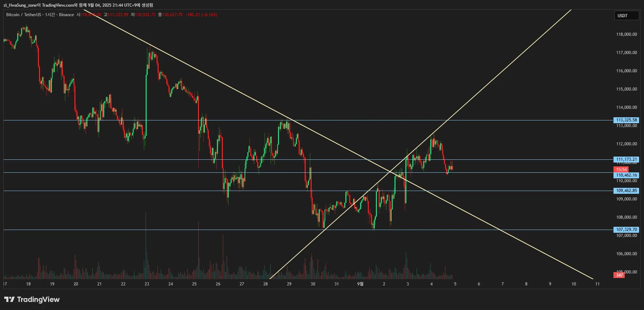Screen dimensions: 644x310
Task: Click the 106,000.00 price axis tick
Action: (626, 254)
